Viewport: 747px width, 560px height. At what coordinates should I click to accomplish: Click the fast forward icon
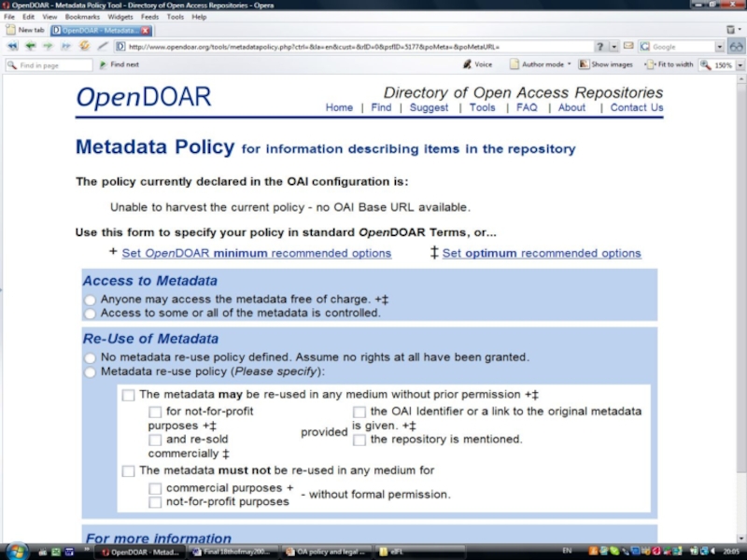click(65, 46)
